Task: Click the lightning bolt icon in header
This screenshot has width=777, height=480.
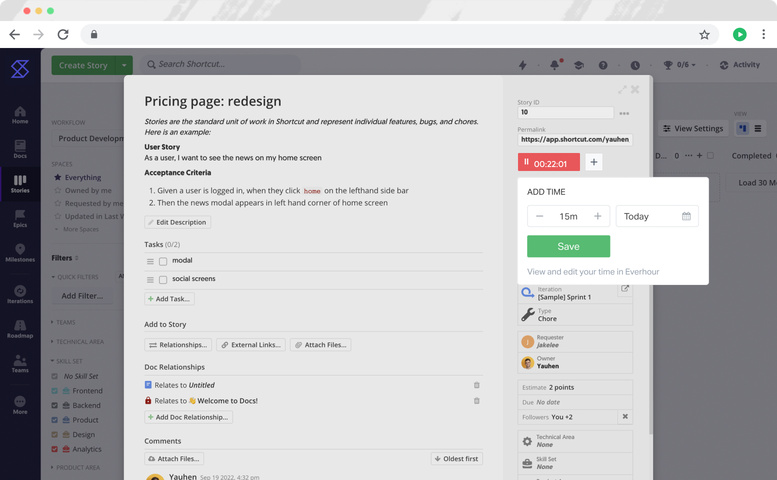Action: (522, 65)
